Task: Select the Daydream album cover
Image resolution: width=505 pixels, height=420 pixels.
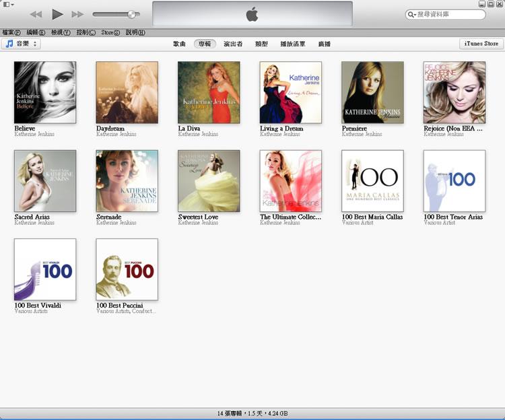Action: pyautogui.click(x=127, y=92)
